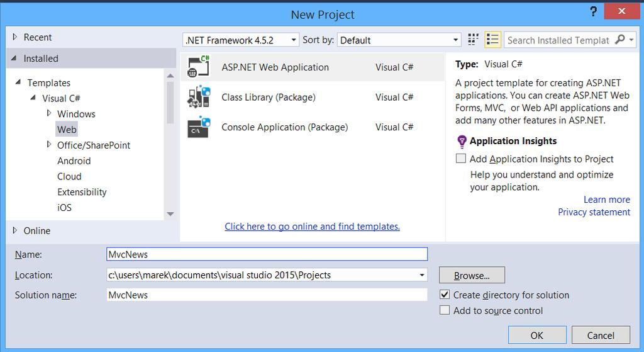The height and width of the screenshot is (352, 644).
Task: Select the Android template category
Action: click(74, 161)
